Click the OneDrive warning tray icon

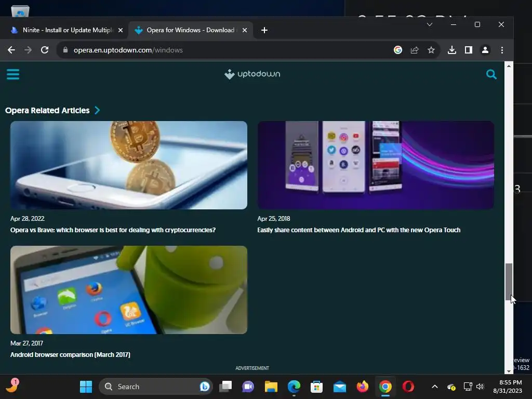(451, 387)
